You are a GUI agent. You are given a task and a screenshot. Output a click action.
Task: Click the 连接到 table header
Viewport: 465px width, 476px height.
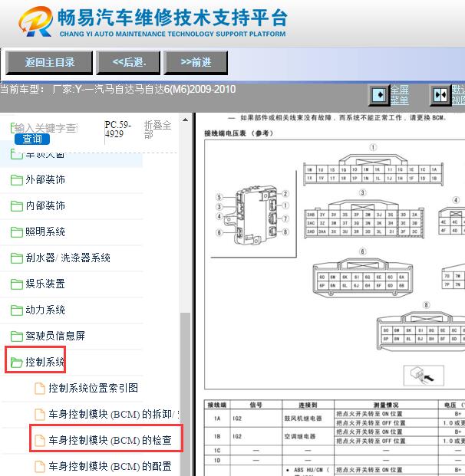pyautogui.click(x=308, y=405)
